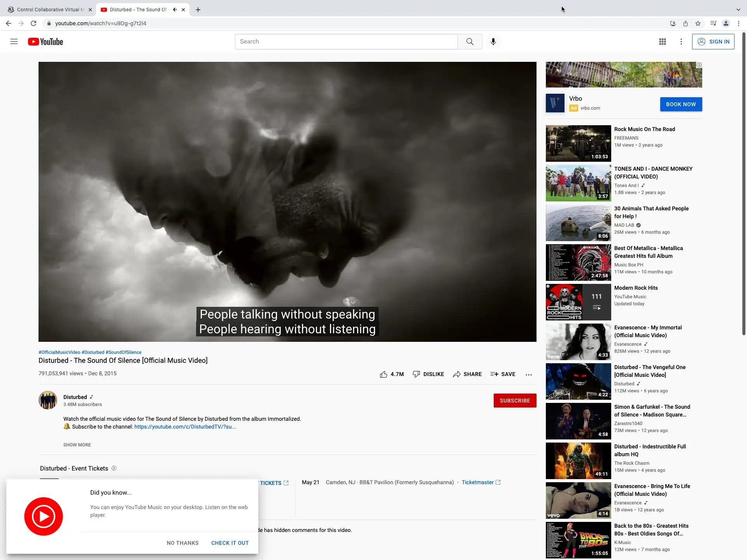Click the search magnifier button
The image size is (747, 560).
click(470, 42)
